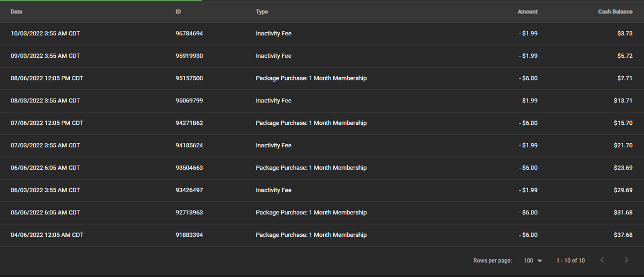Open the rows per page dropdown showing 100
644x277 pixels.
coord(532,260)
